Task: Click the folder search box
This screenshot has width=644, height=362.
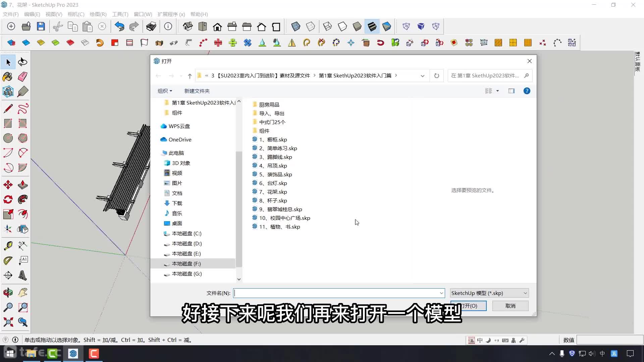Action: click(490, 76)
